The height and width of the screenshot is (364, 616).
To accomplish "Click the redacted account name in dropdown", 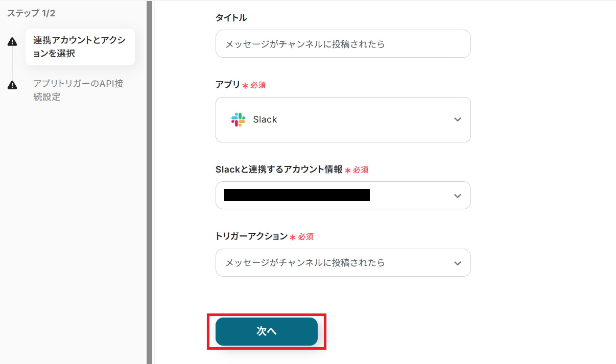I will pos(296,195).
